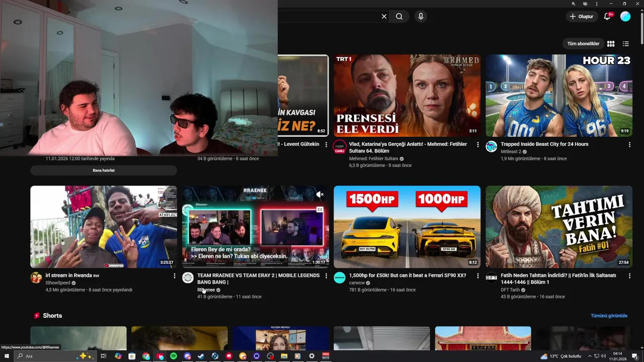Open the RRaenee channel avatar
This screenshot has height=362, width=644.
pos(188,278)
